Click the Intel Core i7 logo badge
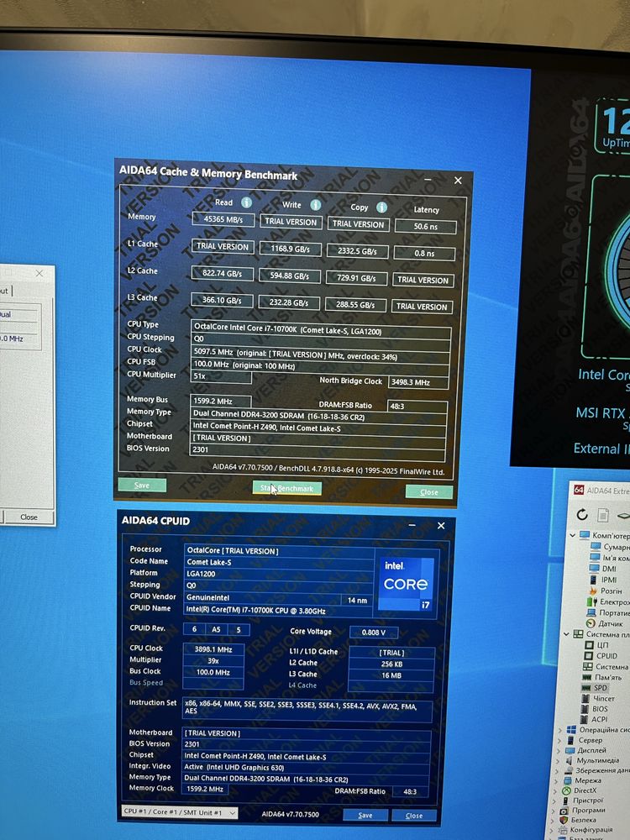 [407, 583]
